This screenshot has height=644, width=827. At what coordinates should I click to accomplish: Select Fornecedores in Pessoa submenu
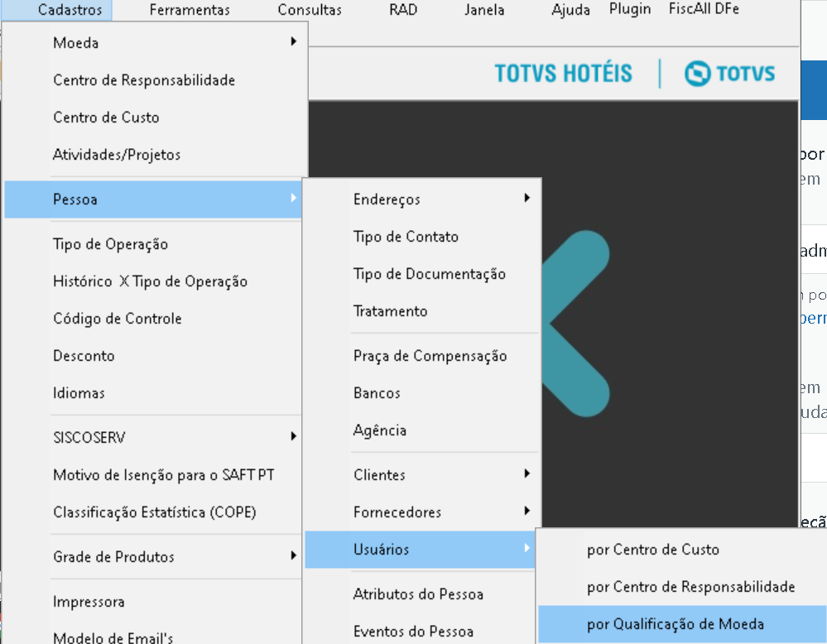[422, 512]
